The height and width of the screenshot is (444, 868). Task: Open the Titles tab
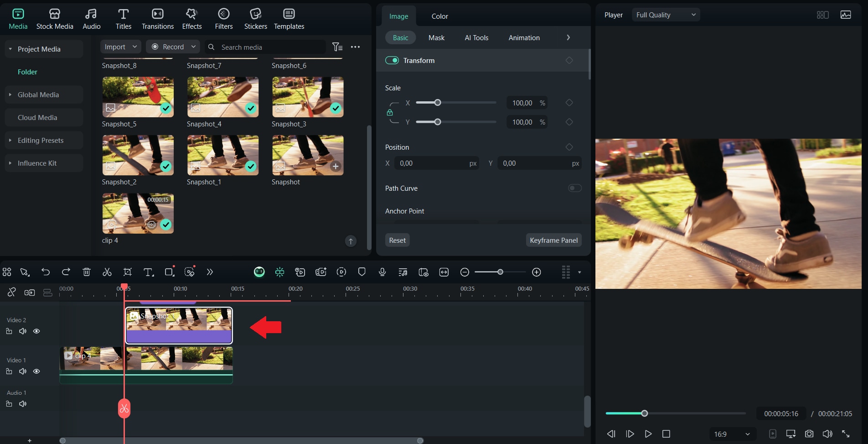124,20
